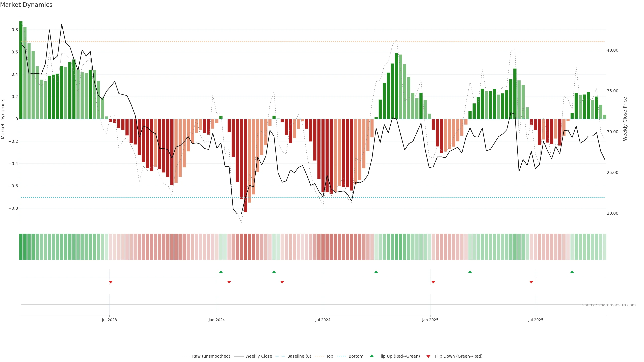Click the green flip-up marker before Jan 2025
Image resolution: width=644 pixels, height=362 pixels.
pyautogui.click(x=376, y=272)
